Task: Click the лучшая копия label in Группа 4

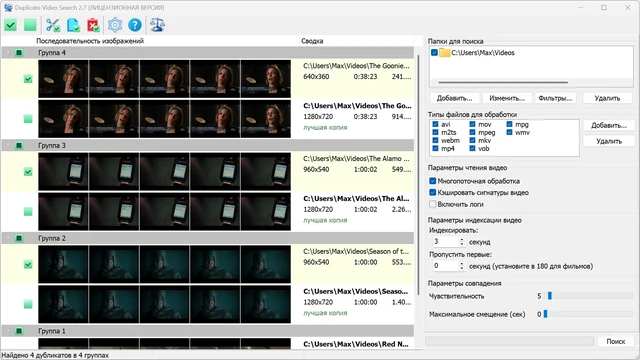Action: point(325,127)
